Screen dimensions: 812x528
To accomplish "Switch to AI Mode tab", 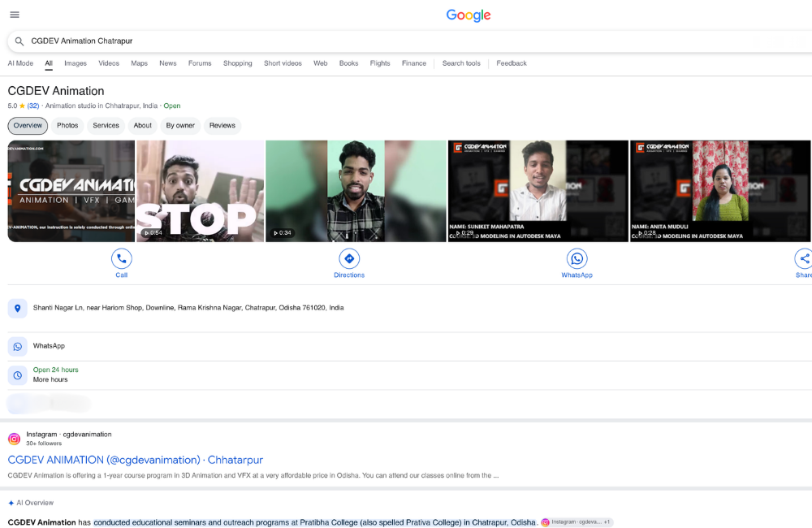I will (21, 63).
